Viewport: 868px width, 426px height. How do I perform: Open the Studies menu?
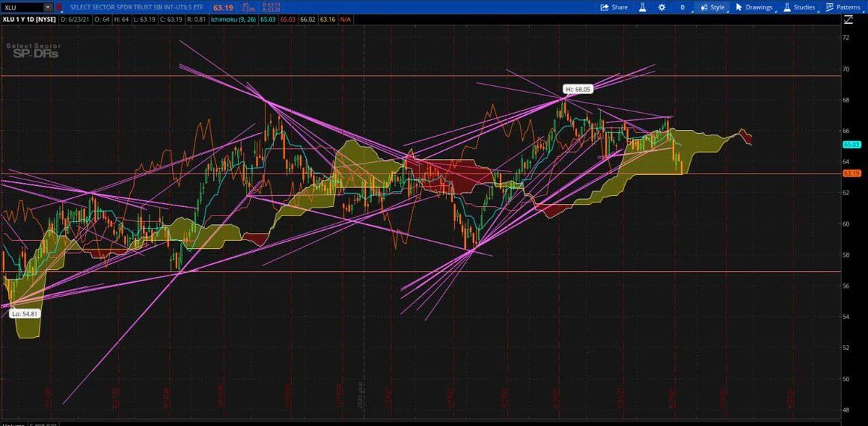[x=799, y=7]
